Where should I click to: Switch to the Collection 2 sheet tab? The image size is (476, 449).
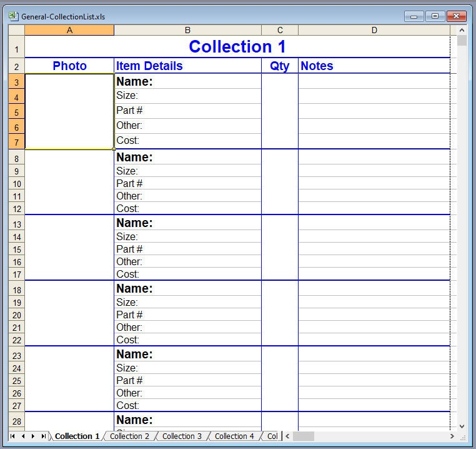[x=130, y=436]
